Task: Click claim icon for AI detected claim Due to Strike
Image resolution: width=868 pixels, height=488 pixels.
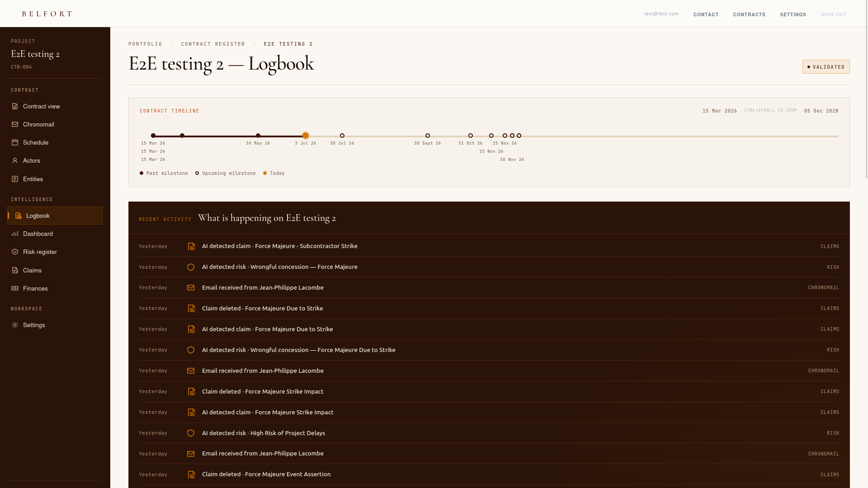Action: click(x=191, y=329)
